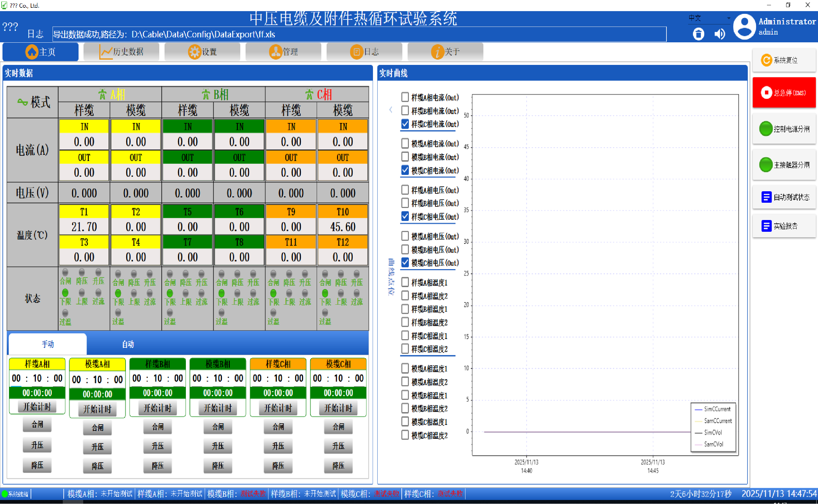The height and width of the screenshot is (504, 818).
Task: Click the trash bin icon in header
Action: point(698,34)
